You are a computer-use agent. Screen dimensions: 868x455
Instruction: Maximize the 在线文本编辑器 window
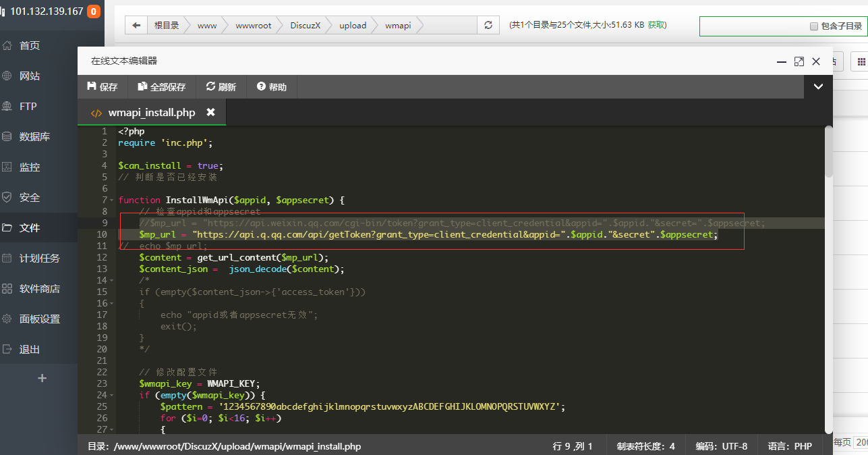(799, 61)
